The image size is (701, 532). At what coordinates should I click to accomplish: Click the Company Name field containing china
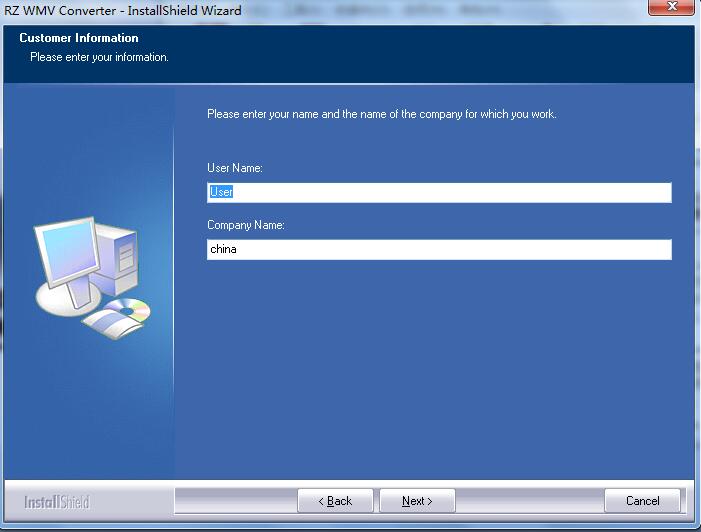pos(439,249)
